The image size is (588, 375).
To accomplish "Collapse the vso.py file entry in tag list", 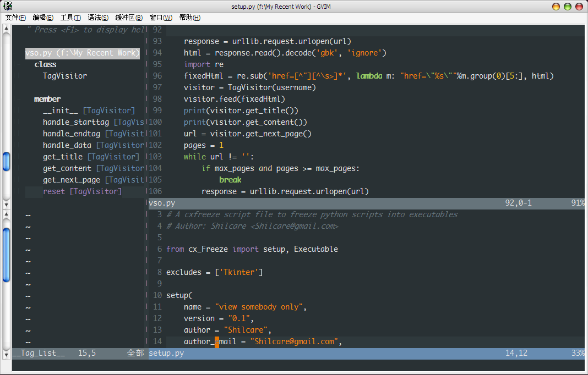I will [x=82, y=53].
